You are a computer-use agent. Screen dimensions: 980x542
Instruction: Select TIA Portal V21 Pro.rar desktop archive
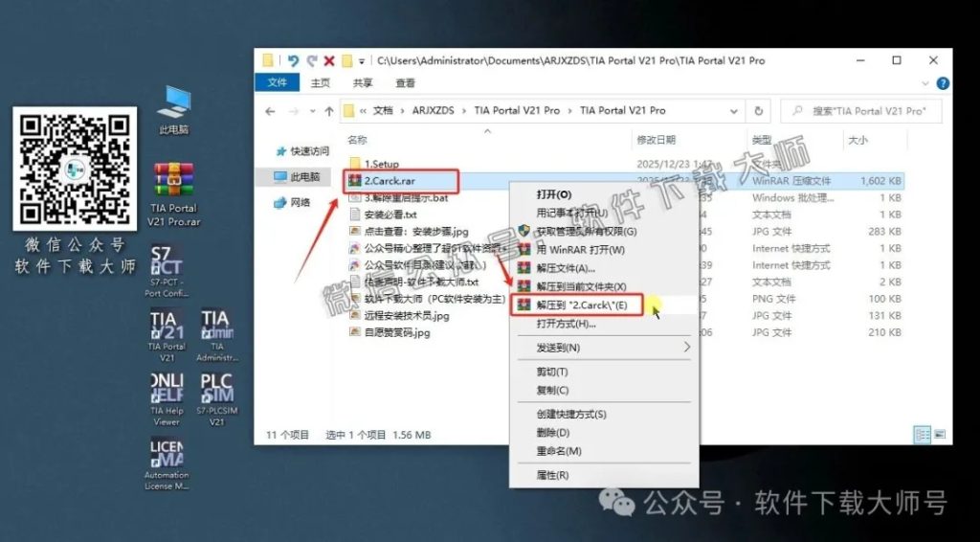[174, 194]
